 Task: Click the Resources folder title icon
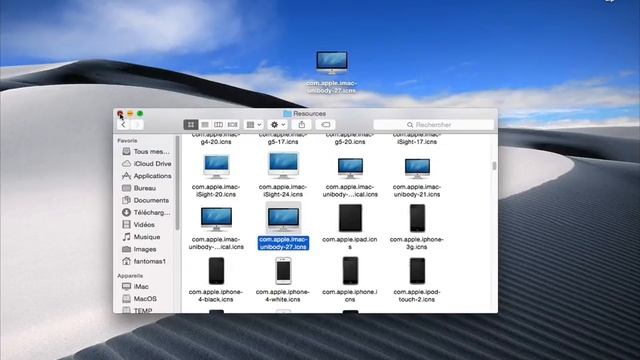[287, 113]
